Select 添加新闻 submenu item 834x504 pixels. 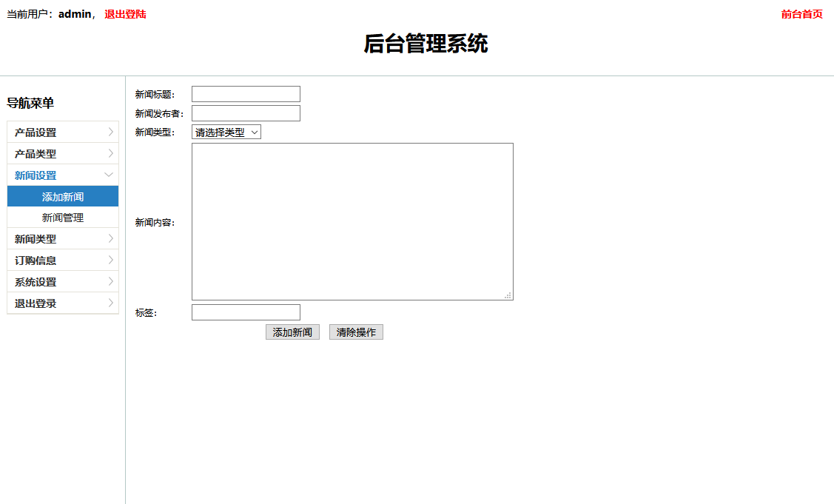pos(63,197)
